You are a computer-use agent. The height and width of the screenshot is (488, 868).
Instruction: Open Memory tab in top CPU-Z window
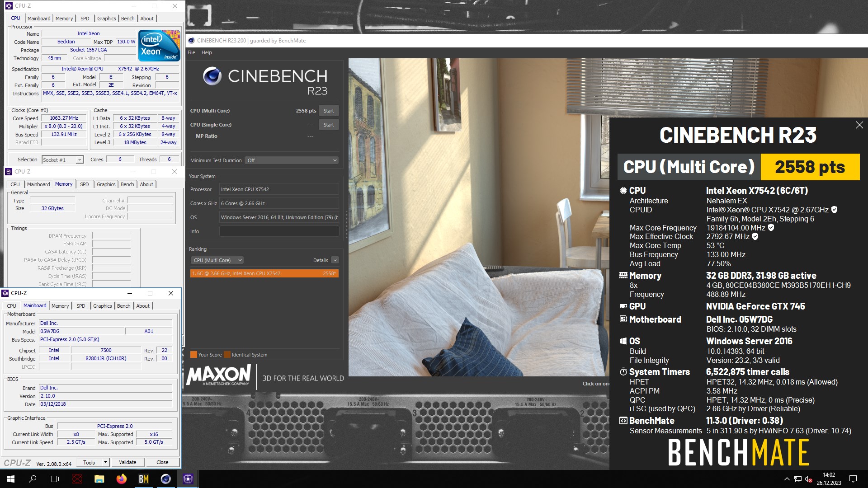[x=64, y=19]
